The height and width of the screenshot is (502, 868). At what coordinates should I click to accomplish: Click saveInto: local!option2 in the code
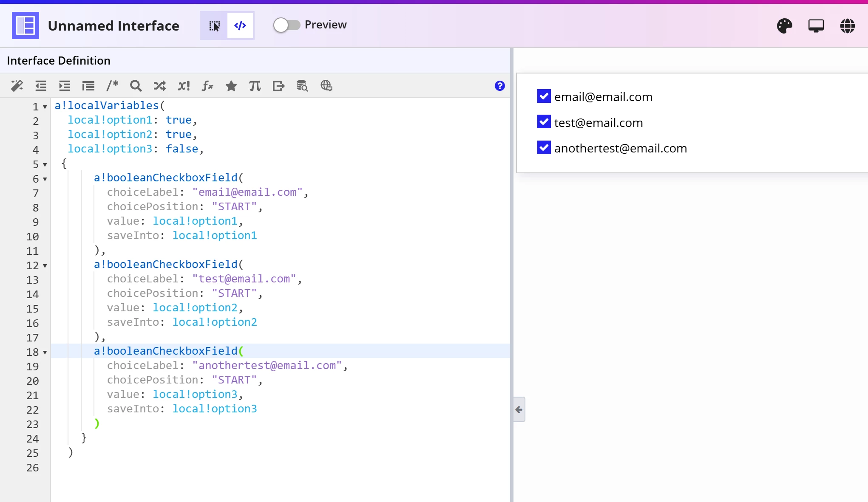click(182, 322)
